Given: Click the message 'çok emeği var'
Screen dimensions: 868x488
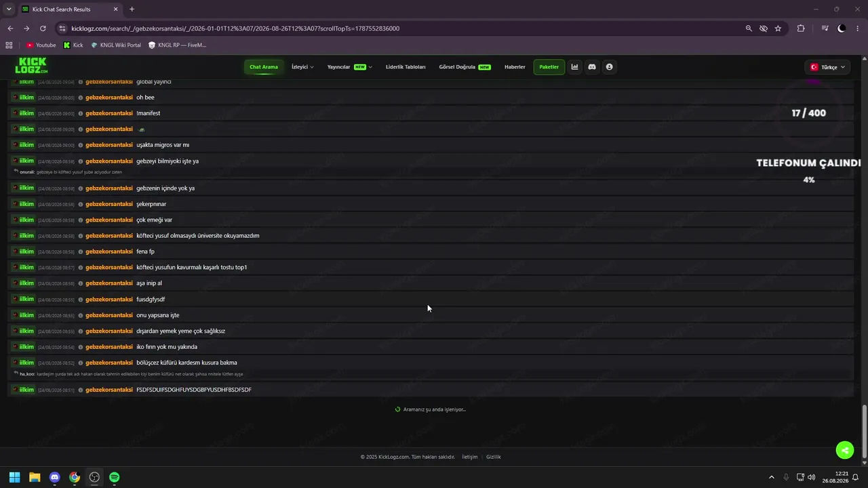Looking at the screenshot, I should coord(155,220).
